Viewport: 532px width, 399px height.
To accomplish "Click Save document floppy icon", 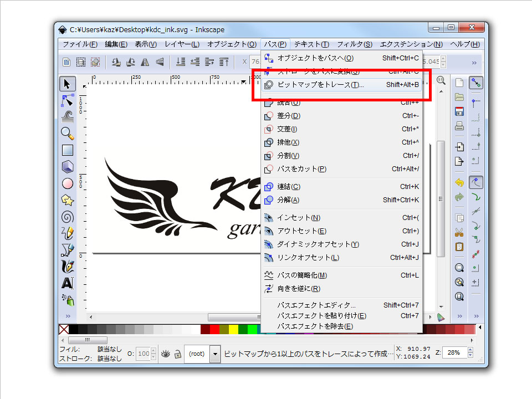I will pyautogui.click(x=459, y=111).
